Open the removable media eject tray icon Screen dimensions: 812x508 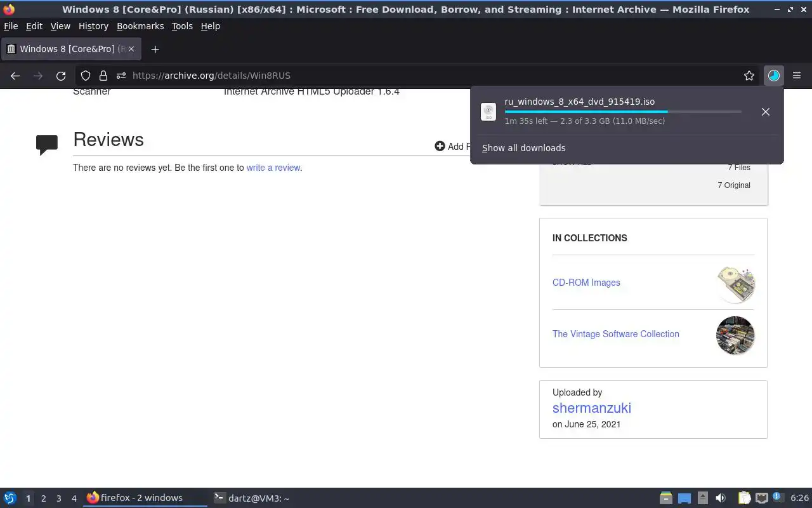pyautogui.click(x=702, y=498)
